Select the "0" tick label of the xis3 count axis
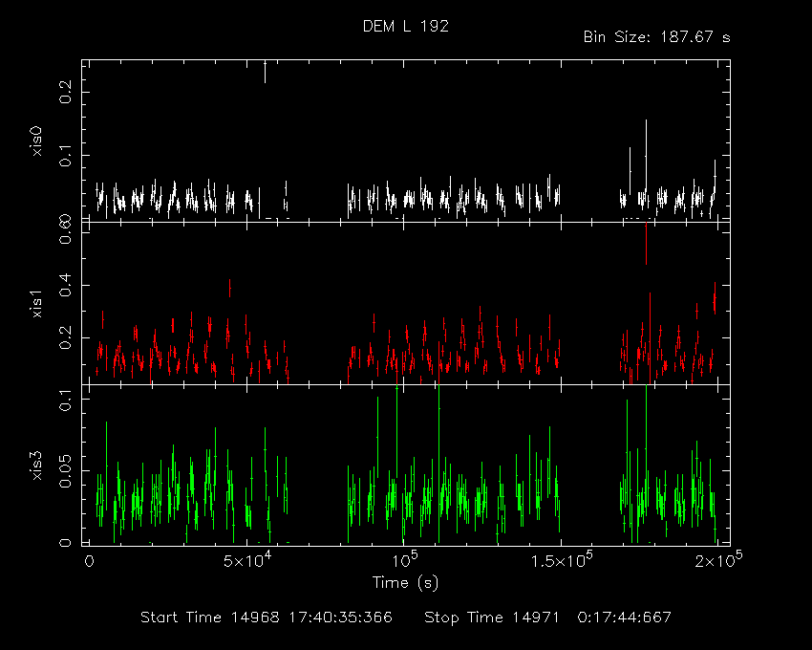The height and width of the screenshot is (650, 812). (x=66, y=543)
